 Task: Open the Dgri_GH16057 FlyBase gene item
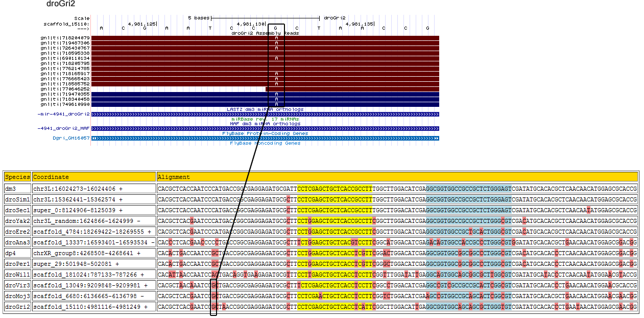[x=265, y=138]
